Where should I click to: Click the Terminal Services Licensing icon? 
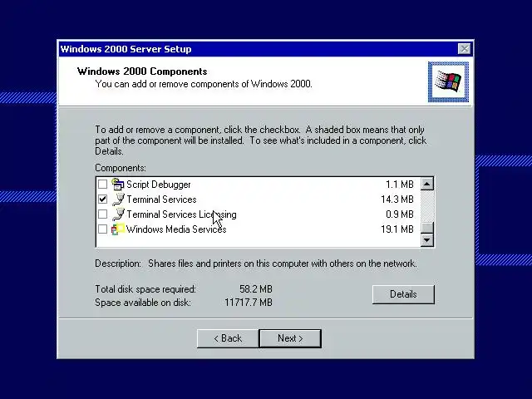tap(118, 214)
